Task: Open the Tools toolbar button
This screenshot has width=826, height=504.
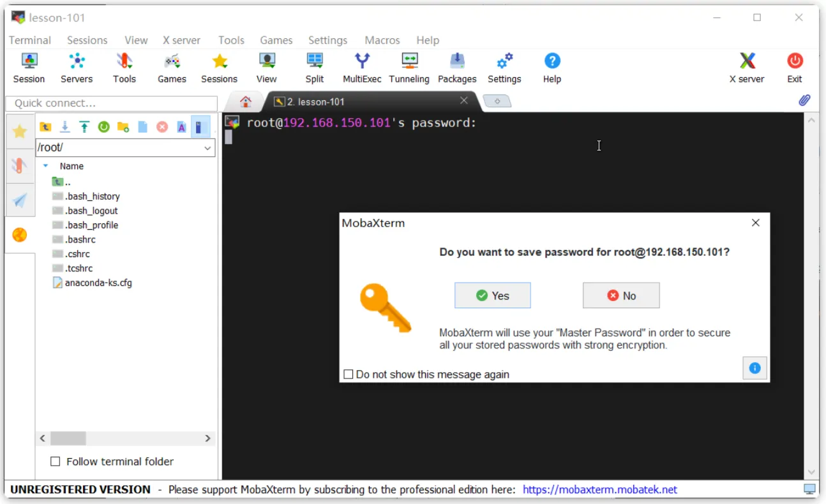Action: click(124, 68)
